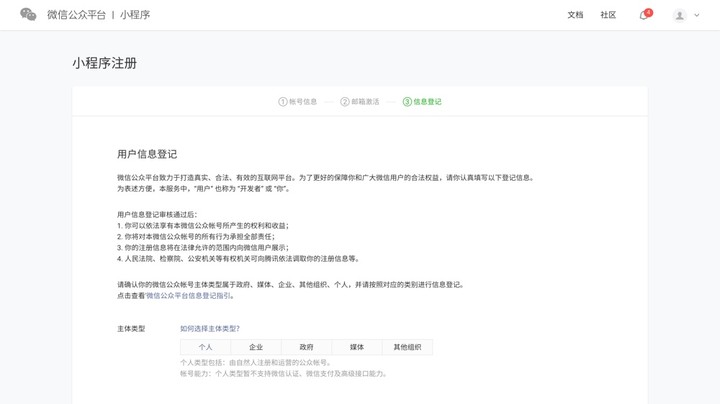Open 微信公众平台信息登记指引 link
720x404 pixels.
(188, 296)
